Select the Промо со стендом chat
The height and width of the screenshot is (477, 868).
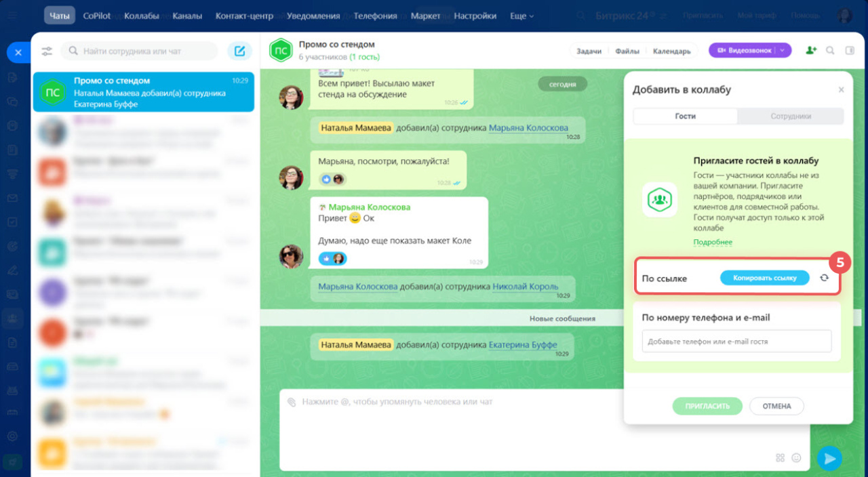point(143,92)
